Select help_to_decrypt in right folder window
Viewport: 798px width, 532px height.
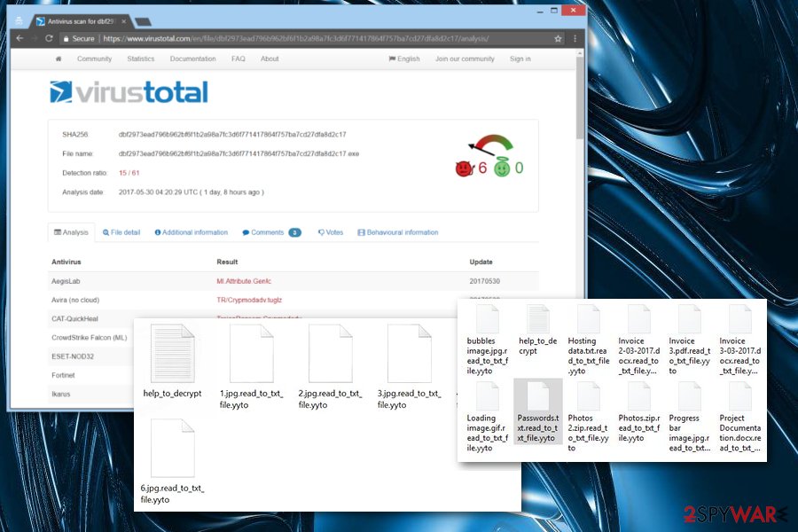pos(538,330)
